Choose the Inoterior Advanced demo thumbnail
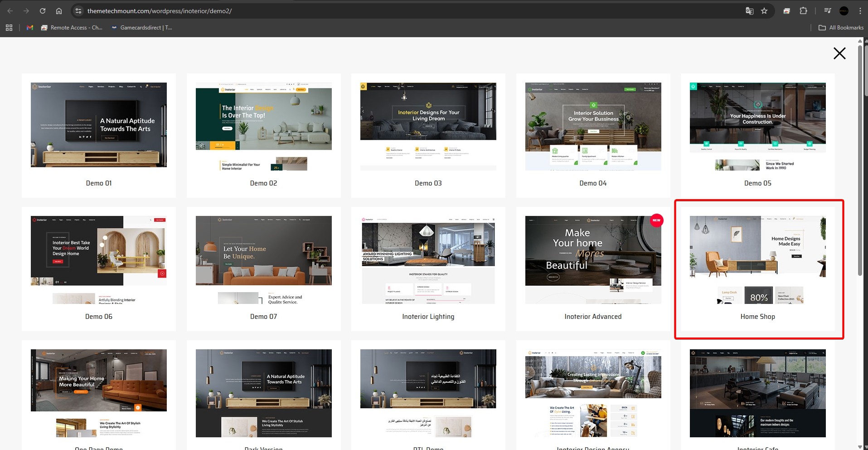 pos(593,259)
